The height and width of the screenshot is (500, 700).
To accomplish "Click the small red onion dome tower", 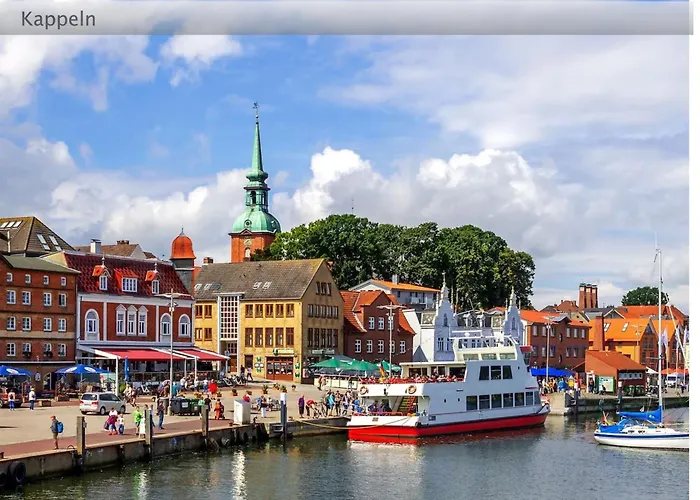I will 182,247.
